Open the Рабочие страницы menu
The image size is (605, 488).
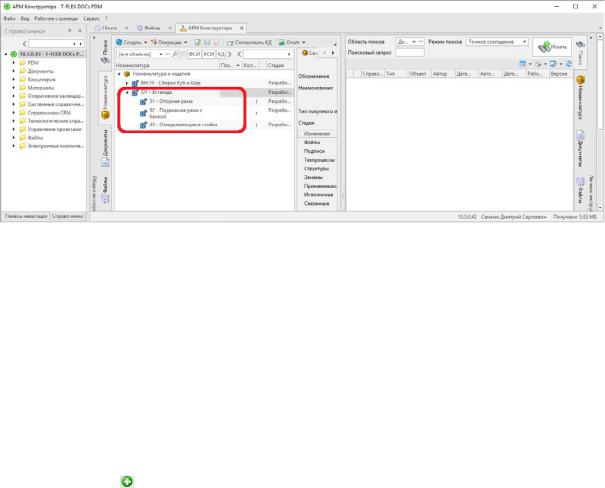56,18
